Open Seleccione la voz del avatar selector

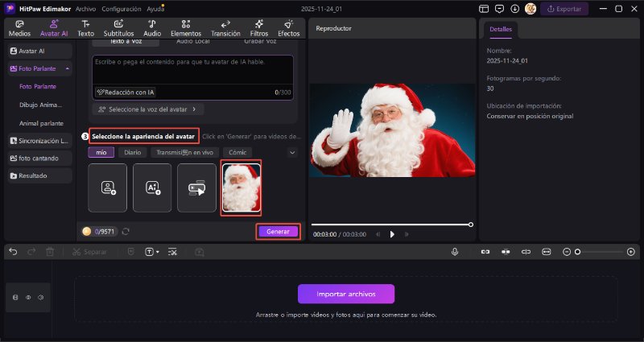pos(148,109)
